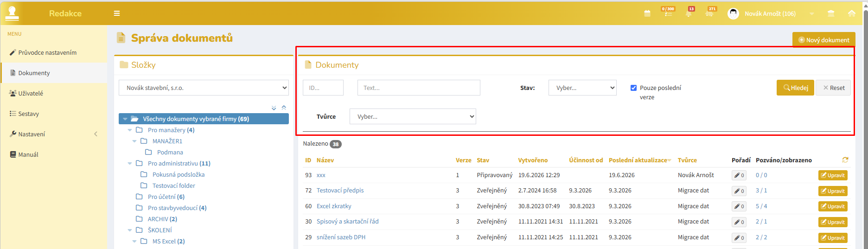Open the task checklist icon showing 0/300
The height and width of the screenshot is (249, 868).
[x=668, y=13]
